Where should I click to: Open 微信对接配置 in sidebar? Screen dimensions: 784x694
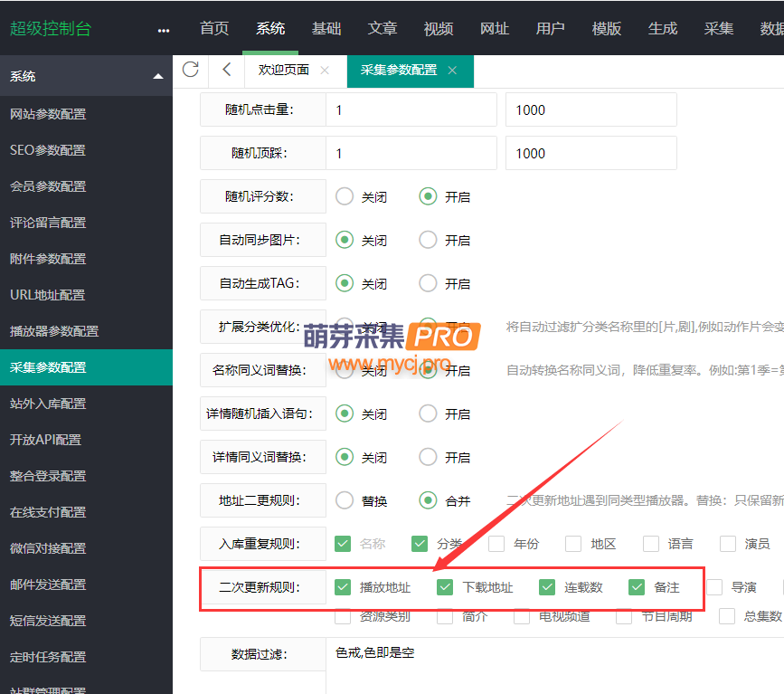86,548
